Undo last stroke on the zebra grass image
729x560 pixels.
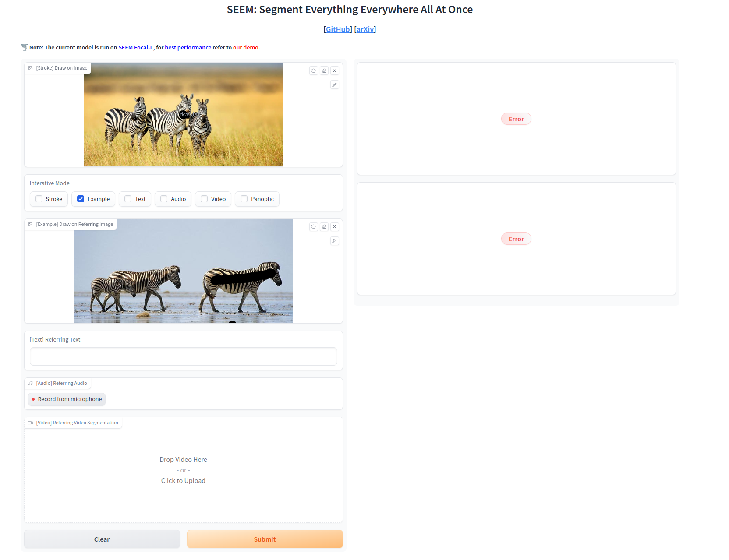(313, 70)
